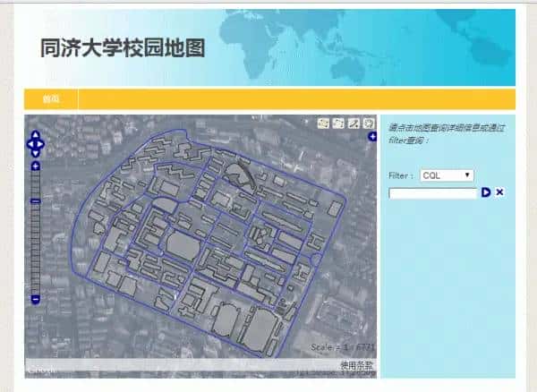Pan the map right with the east arrow
Viewport: 537px width, 392px height.
pyautogui.click(x=40, y=144)
